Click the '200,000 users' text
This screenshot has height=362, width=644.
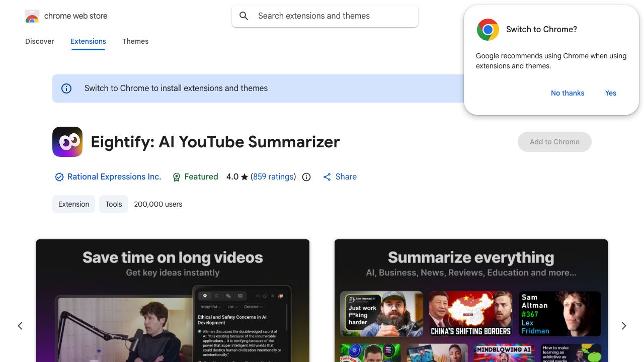click(158, 204)
